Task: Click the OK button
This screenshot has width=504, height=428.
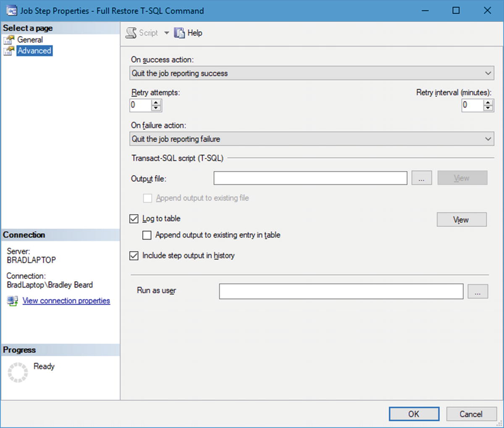Action: point(414,414)
